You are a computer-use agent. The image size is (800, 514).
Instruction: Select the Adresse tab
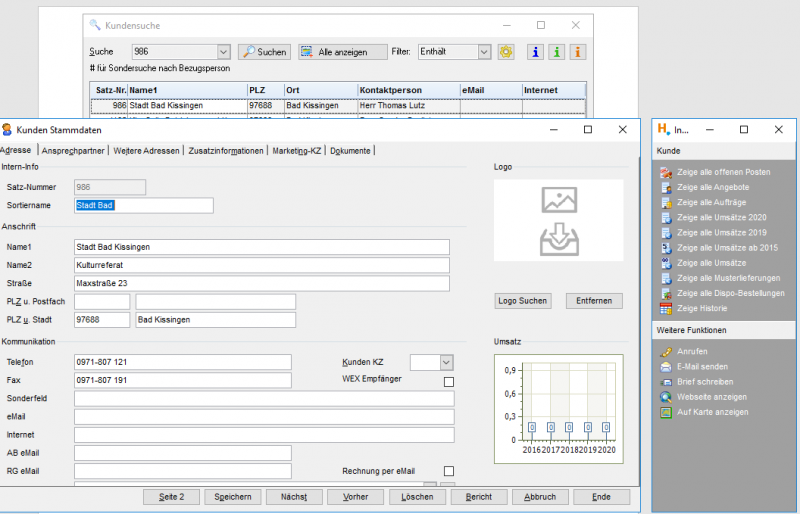16,150
